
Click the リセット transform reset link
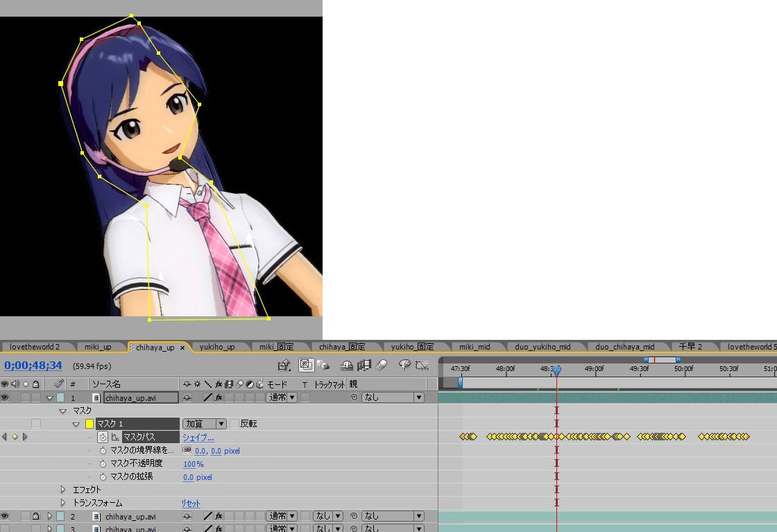coord(191,503)
